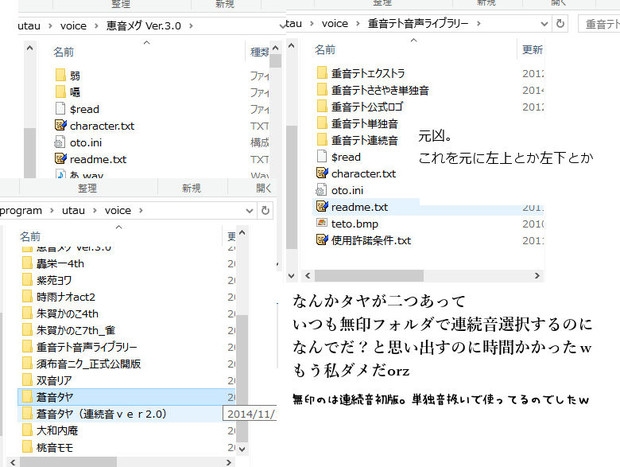Select the 重音テトささやき単独音 folder icon
Screen dimensions: 620x467
(322, 90)
